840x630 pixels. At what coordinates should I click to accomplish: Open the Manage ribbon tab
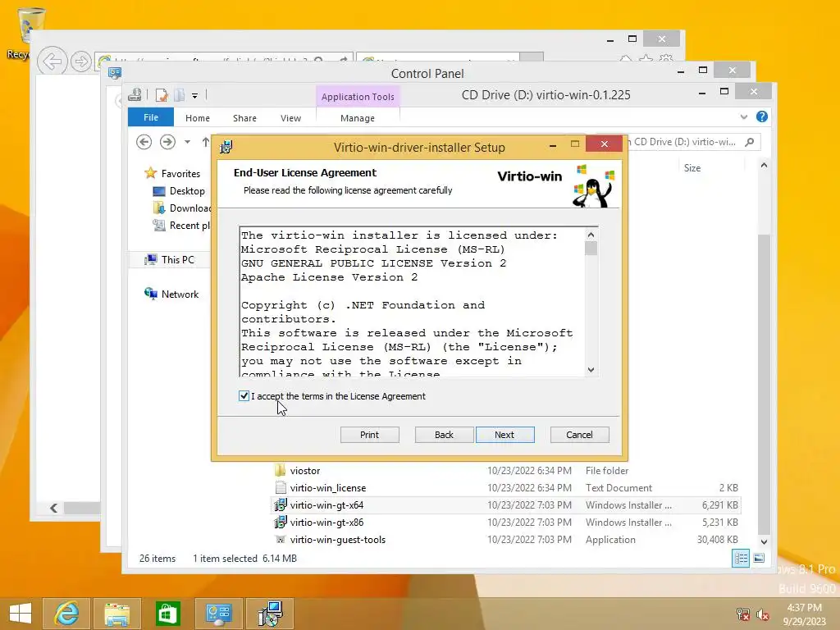click(358, 118)
